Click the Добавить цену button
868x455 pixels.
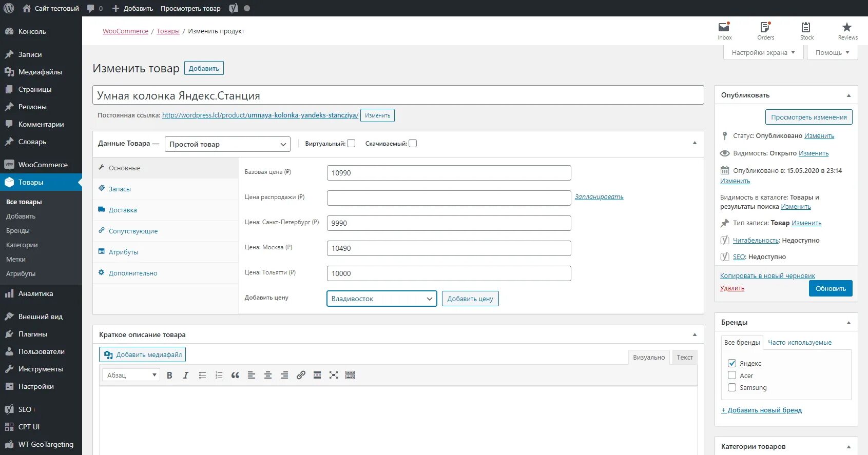click(470, 299)
